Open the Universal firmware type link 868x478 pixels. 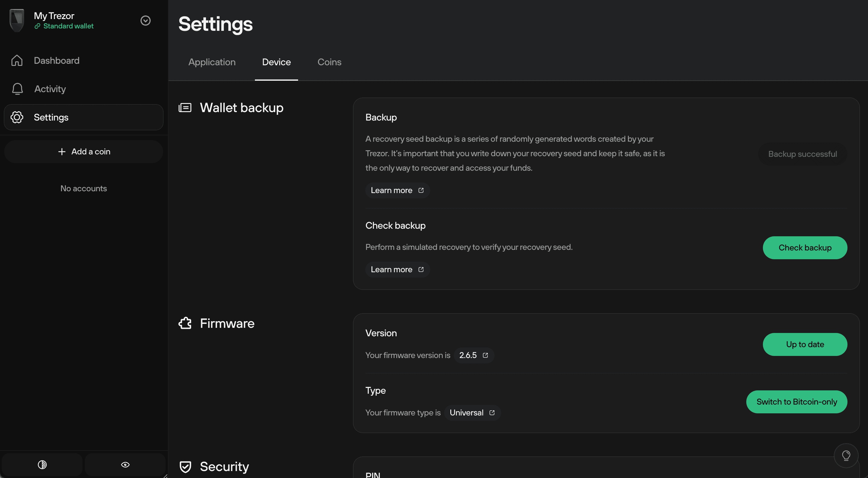[472, 413]
